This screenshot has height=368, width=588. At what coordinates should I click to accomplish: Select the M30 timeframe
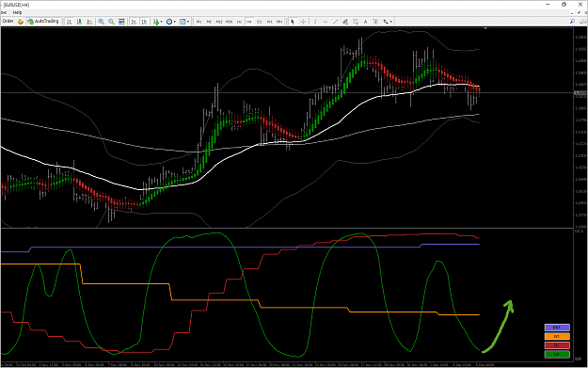pos(229,22)
